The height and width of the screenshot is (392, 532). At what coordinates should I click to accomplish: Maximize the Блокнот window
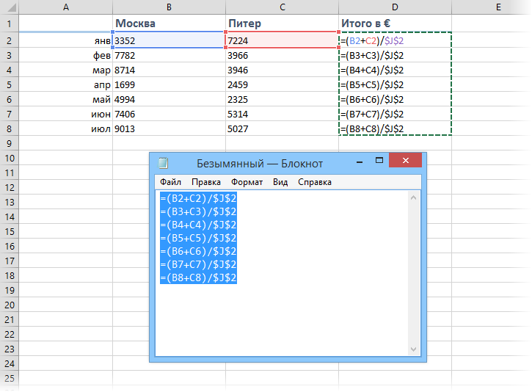[x=379, y=160]
